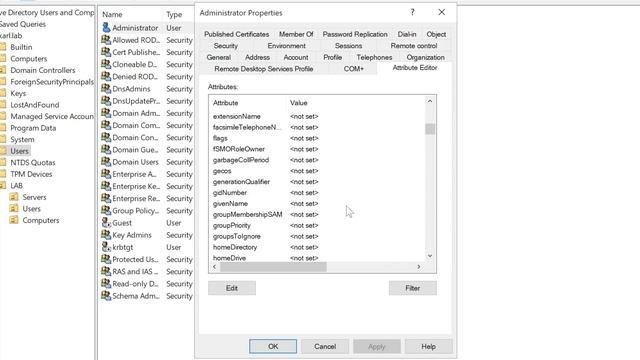The height and width of the screenshot is (360, 640).
Task: Click the Guest user icon
Action: click(x=106, y=222)
